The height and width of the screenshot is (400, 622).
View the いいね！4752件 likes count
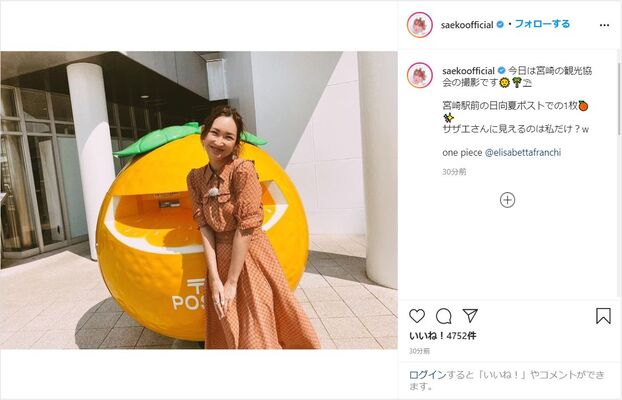pyautogui.click(x=443, y=336)
